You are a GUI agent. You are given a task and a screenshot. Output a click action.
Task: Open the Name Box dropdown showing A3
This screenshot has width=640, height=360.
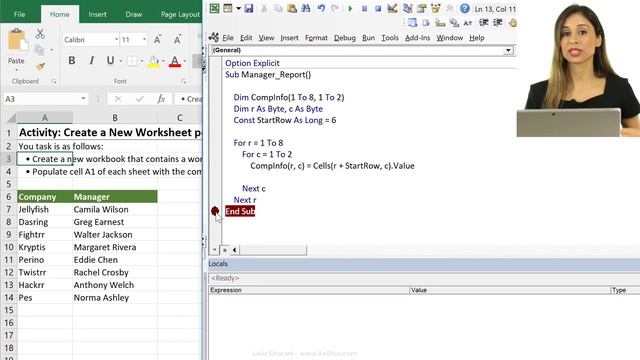pos(83,99)
